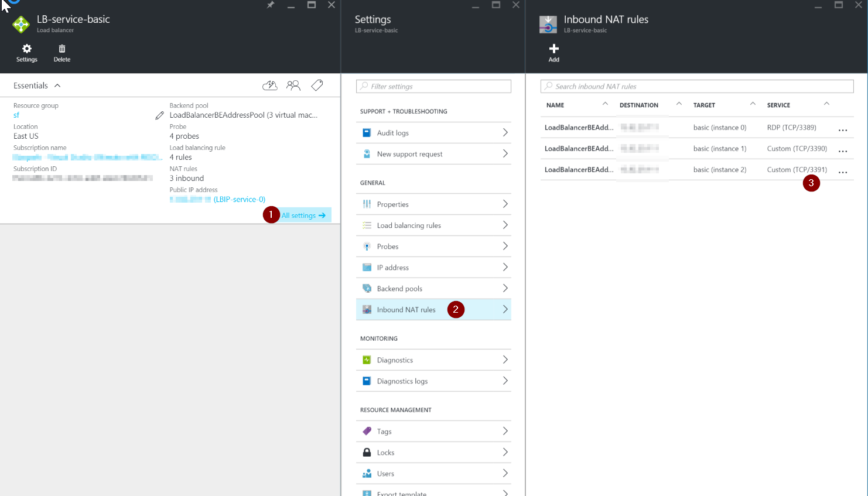The image size is (868, 496).
Task: Open the LBIP-service-0 public IP link
Action: [x=240, y=200]
